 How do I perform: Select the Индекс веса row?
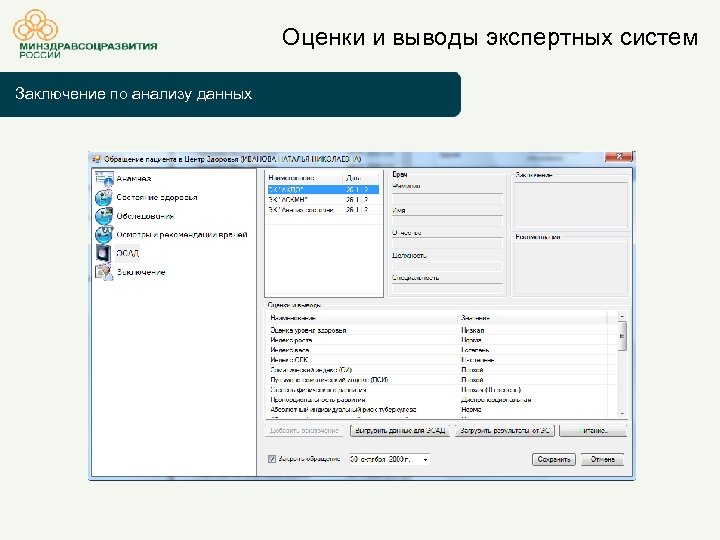[442, 350]
